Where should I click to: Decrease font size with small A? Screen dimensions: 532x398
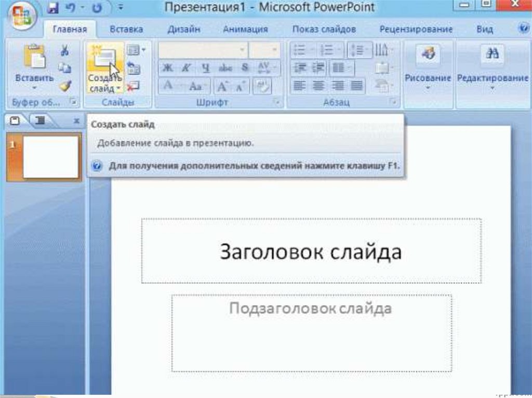(x=241, y=87)
